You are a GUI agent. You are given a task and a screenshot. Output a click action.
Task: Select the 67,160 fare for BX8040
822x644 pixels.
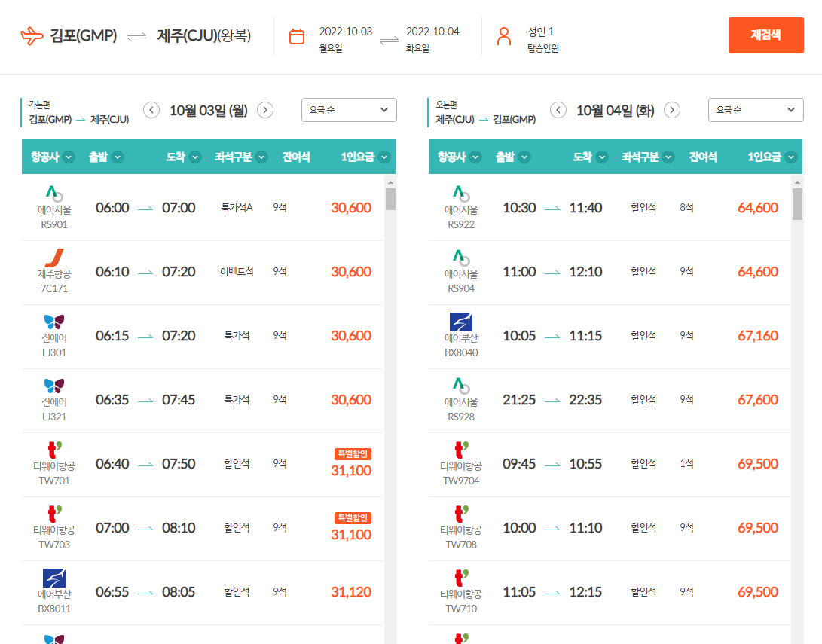point(757,335)
